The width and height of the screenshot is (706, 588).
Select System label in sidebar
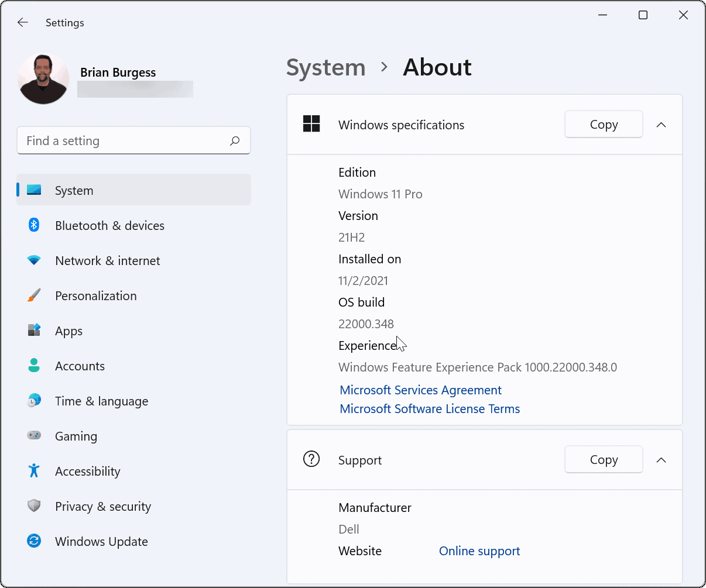[74, 191]
